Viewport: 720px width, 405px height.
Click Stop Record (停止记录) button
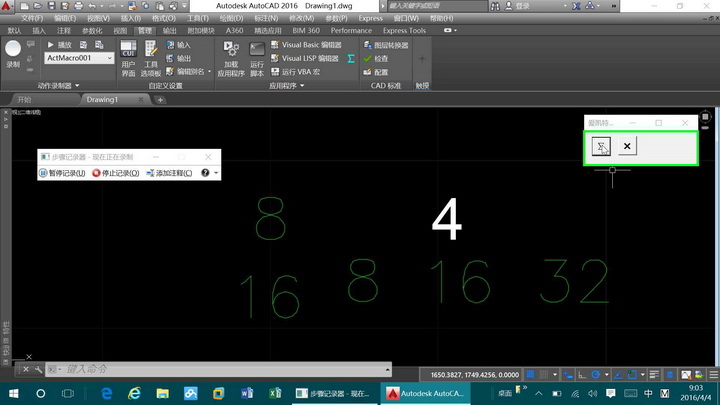click(x=115, y=173)
